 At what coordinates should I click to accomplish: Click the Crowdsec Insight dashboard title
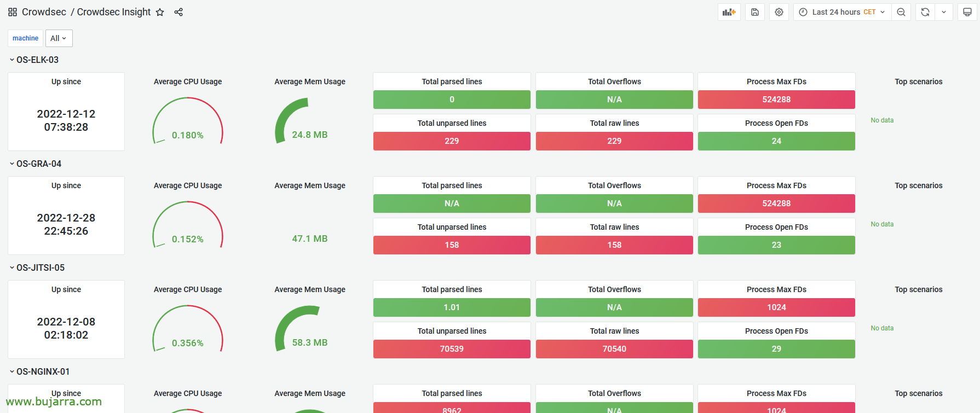pos(114,12)
